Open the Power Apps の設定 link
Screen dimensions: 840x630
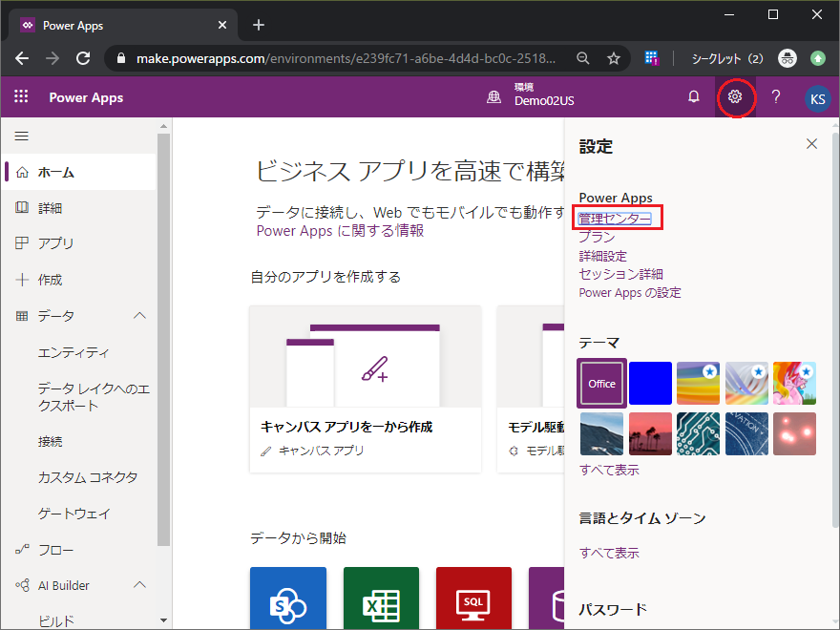coord(630,292)
